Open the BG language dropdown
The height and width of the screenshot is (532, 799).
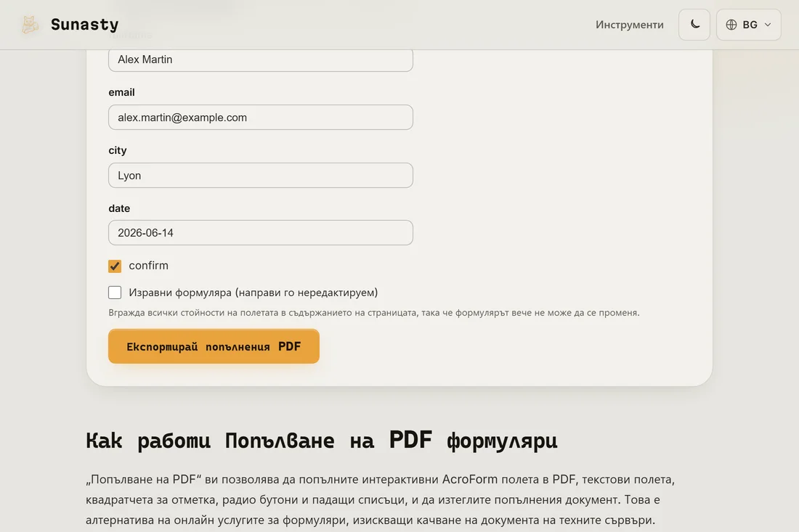click(x=749, y=25)
